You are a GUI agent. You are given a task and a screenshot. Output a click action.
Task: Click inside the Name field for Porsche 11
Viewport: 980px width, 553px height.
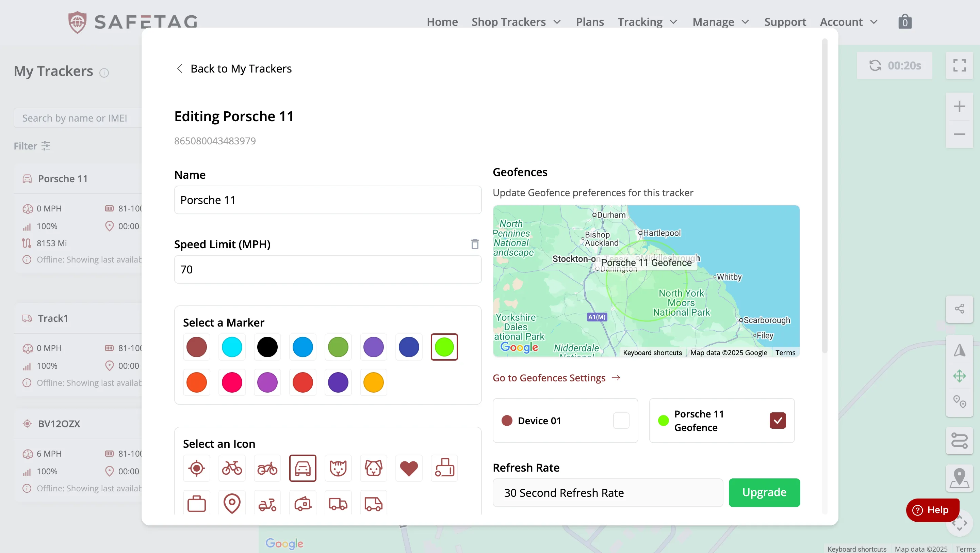pos(327,200)
